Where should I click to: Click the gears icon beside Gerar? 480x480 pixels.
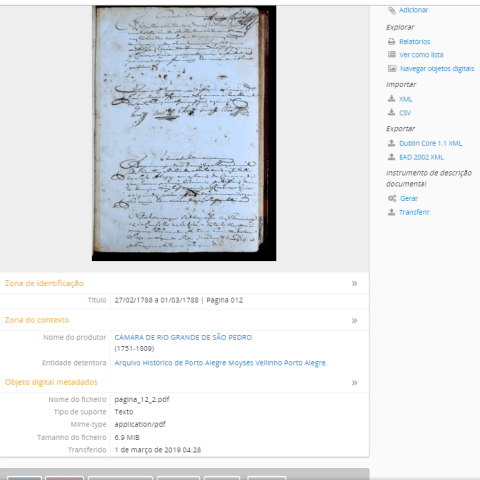coord(392,198)
